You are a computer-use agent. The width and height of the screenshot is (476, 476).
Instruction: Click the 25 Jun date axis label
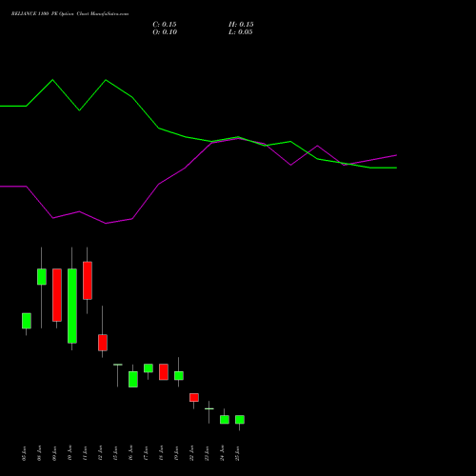(238, 453)
